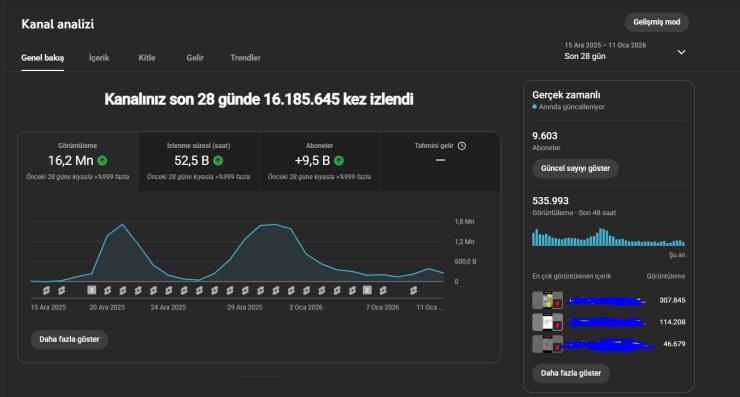Screen dimensions: 740x397
Task: Click the 535.993 views figure
Action: pyautogui.click(x=550, y=201)
